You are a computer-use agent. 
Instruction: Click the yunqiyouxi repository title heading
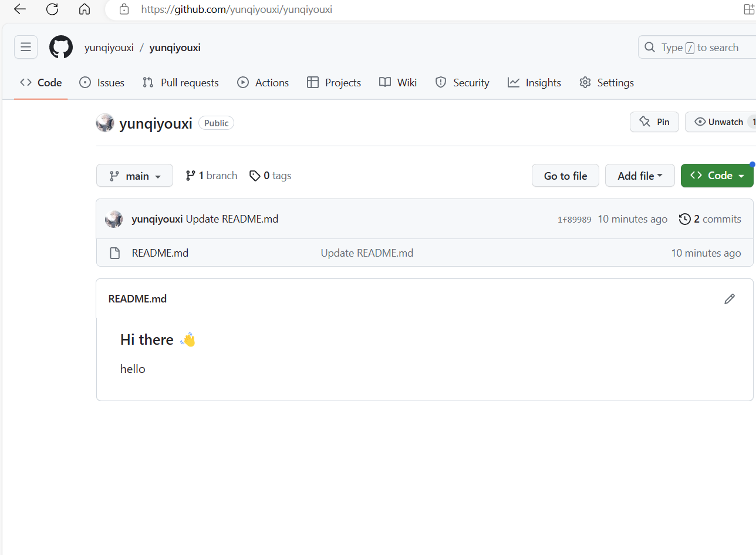pyautogui.click(x=156, y=123)
